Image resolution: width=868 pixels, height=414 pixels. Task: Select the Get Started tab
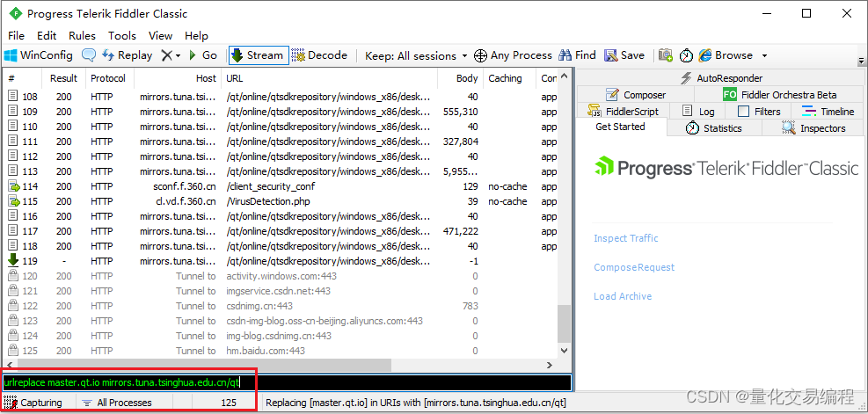tap(621, 127)
